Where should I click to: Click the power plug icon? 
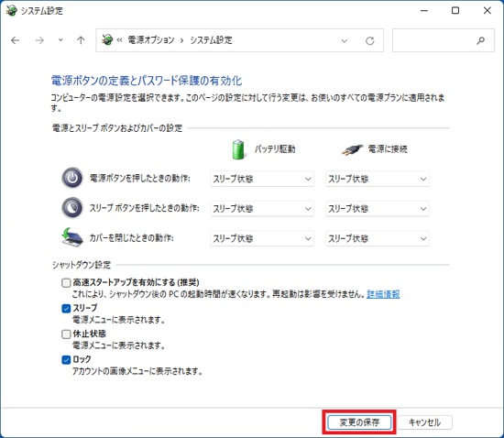(x=352, y=149)
